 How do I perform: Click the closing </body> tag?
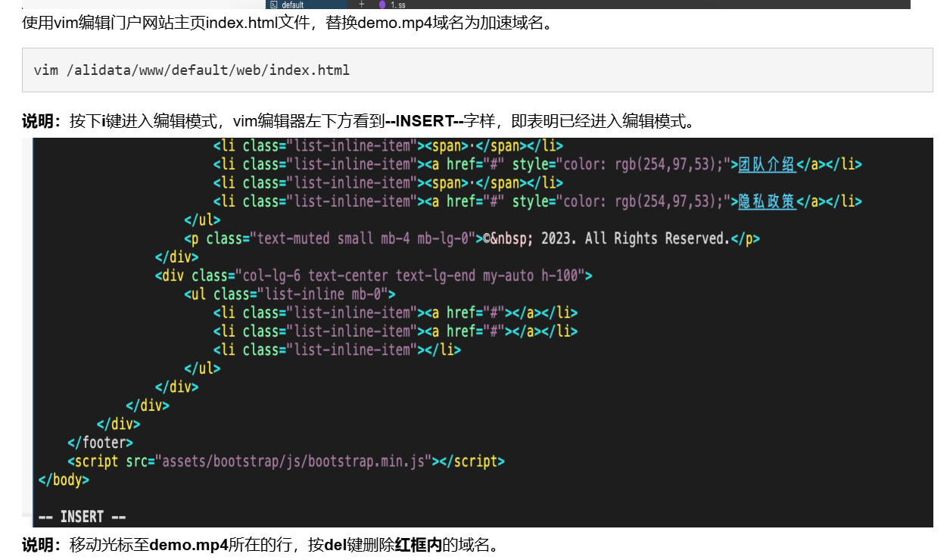[x=64, y=480]
